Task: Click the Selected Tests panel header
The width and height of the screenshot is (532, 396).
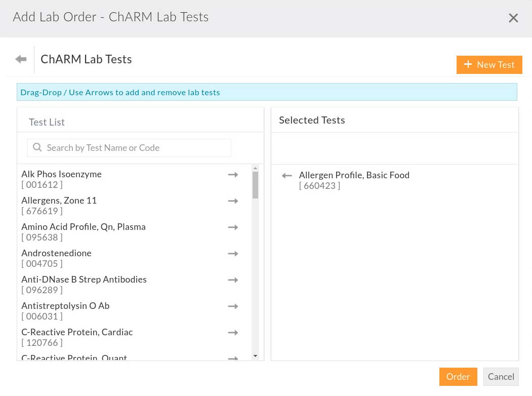Action: coord(312,120)
